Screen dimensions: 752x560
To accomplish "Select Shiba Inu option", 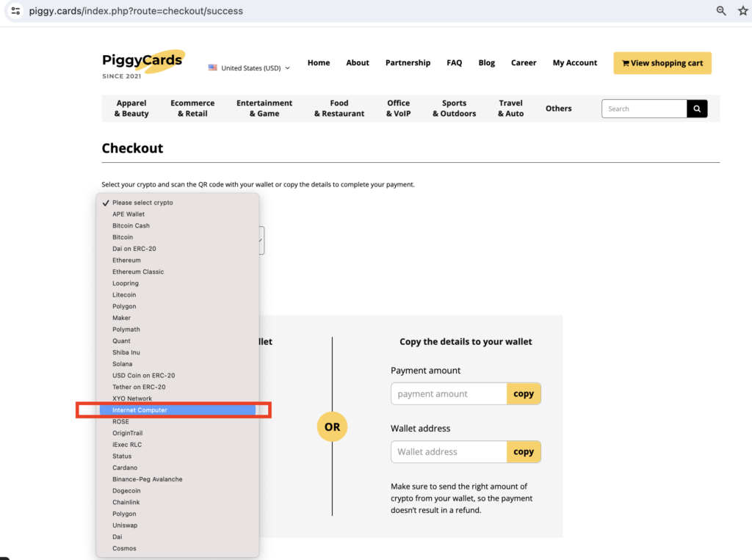I will click(178, 352).
